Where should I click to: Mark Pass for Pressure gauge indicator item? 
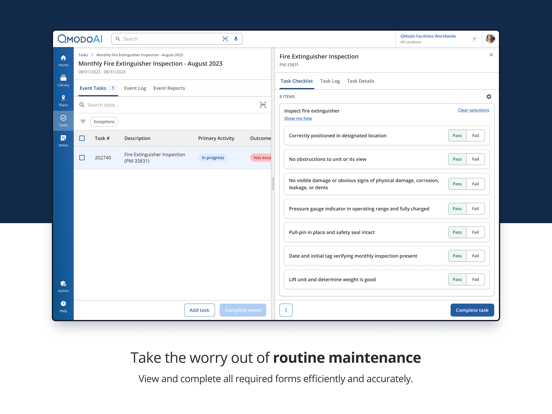(457, 209)
